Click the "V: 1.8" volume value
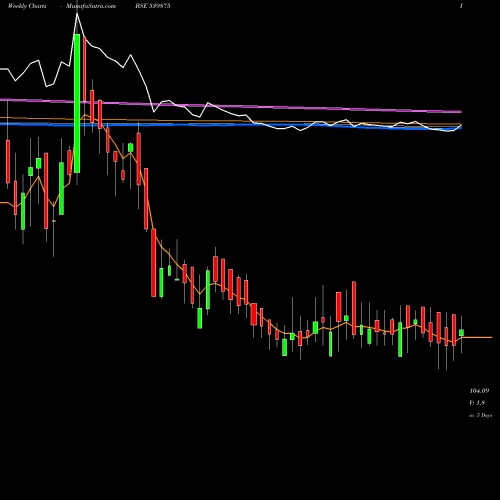The image size is (500, 500). point(477,403)
